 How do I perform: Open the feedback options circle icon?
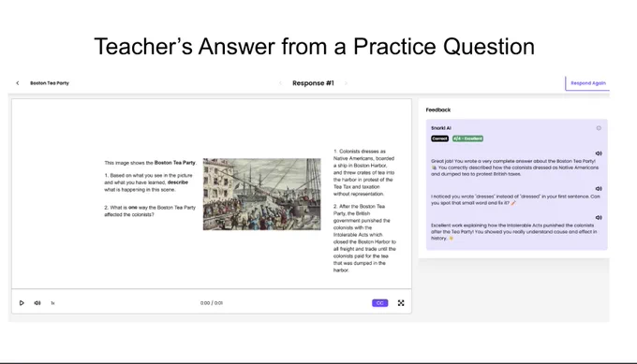coord(599,128)
